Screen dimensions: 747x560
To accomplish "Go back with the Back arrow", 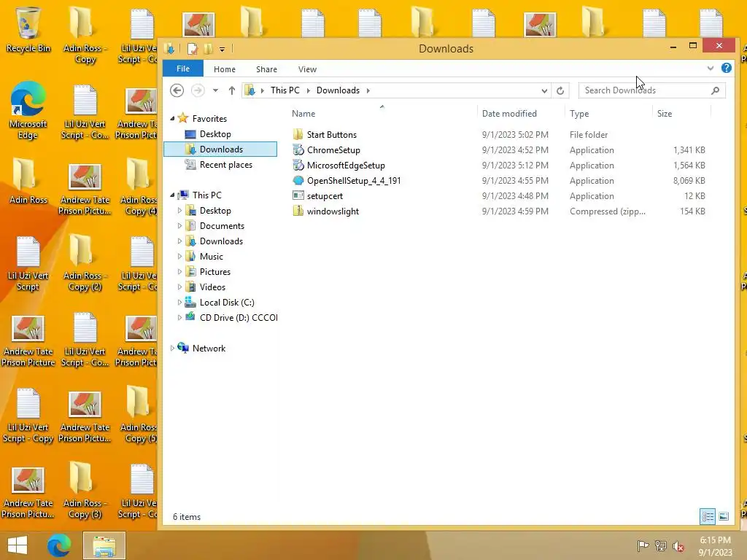I will tap(177, 90).
